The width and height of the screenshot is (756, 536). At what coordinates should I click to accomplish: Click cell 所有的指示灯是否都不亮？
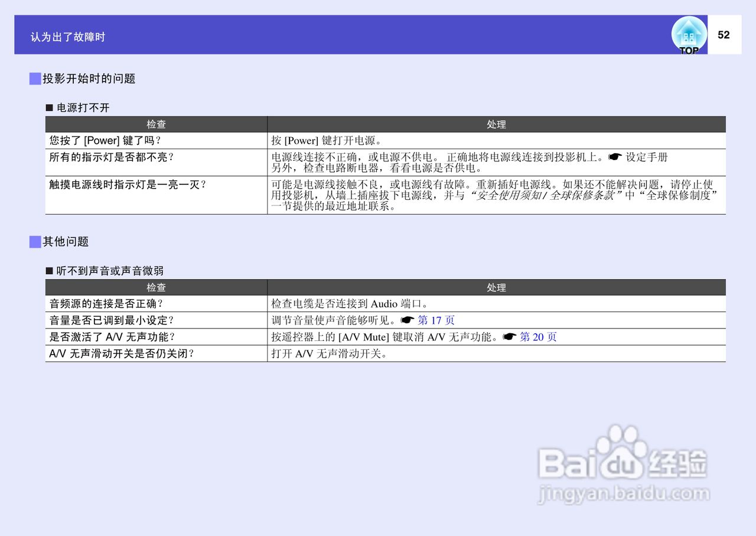point(157,163)
